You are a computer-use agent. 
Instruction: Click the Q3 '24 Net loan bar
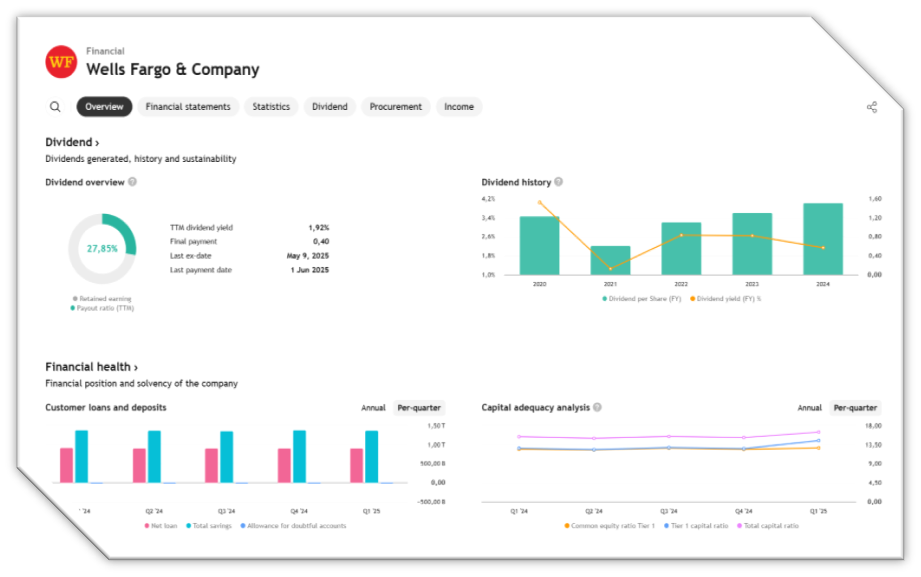[211, 466]
